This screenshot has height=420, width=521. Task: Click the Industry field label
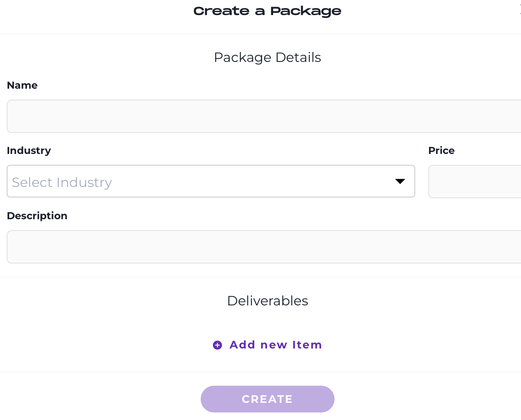pyautogui.click(x=29, y=151)
